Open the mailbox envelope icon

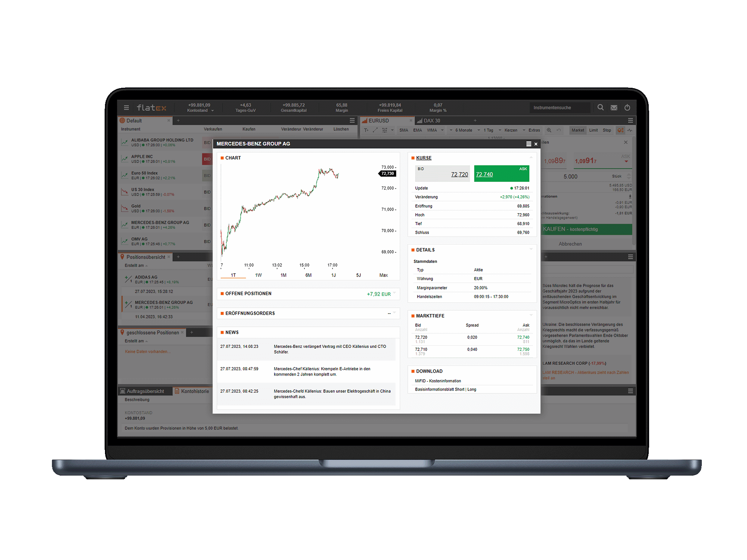(614, 108)
